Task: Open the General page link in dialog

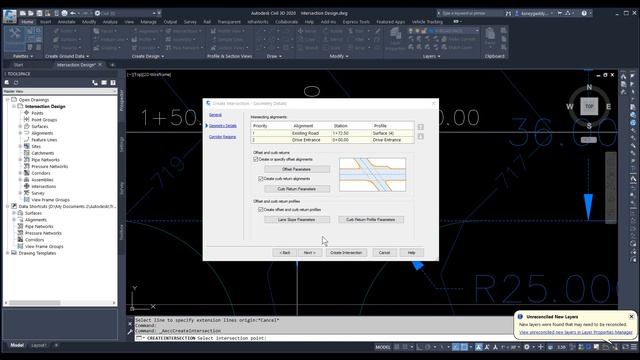Action: pos(215,115)
